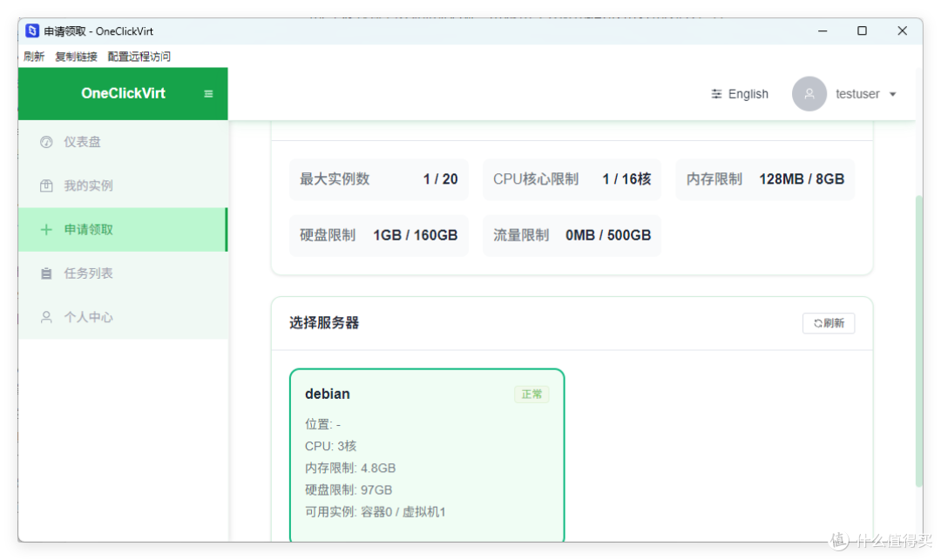Click the 正常 status tag on debian
The width and height of the screenshot is (941, 560).
coord(531,394)
